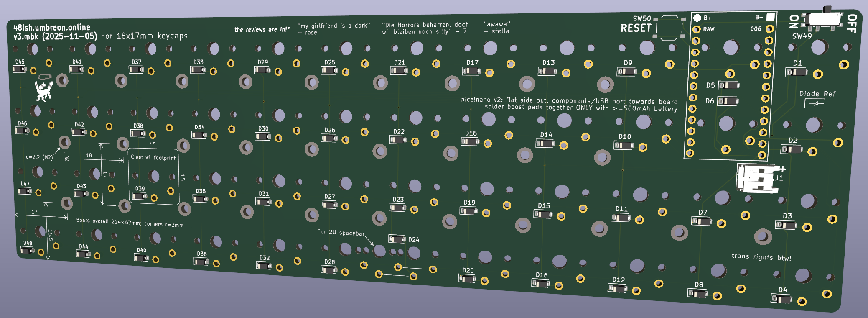This screenshot has width=868, height=318.
Task: Click the square B- battery pad
Action: pyautogui.click(x=770, y=17)
